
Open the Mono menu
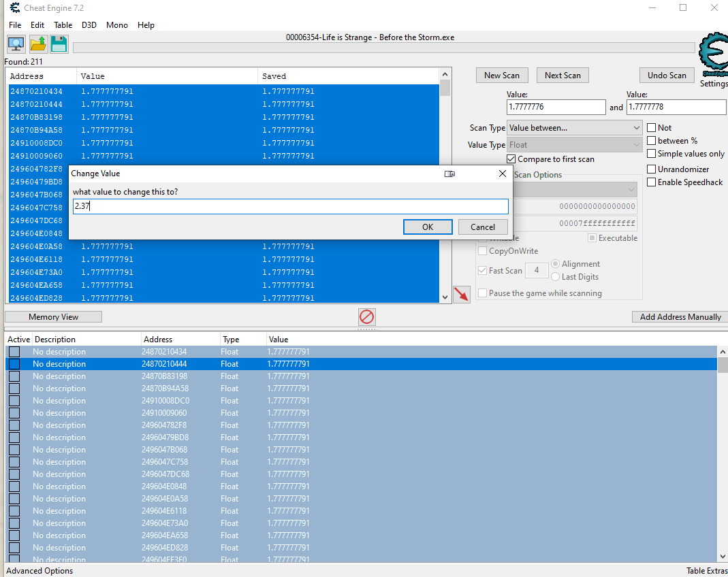coord(117,25)
